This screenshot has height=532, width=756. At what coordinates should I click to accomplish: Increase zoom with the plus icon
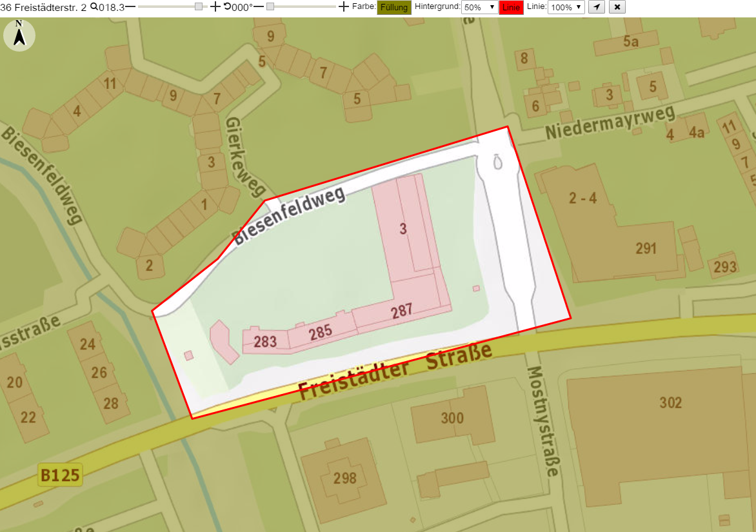pyautogui.click(x=215, y=6)
